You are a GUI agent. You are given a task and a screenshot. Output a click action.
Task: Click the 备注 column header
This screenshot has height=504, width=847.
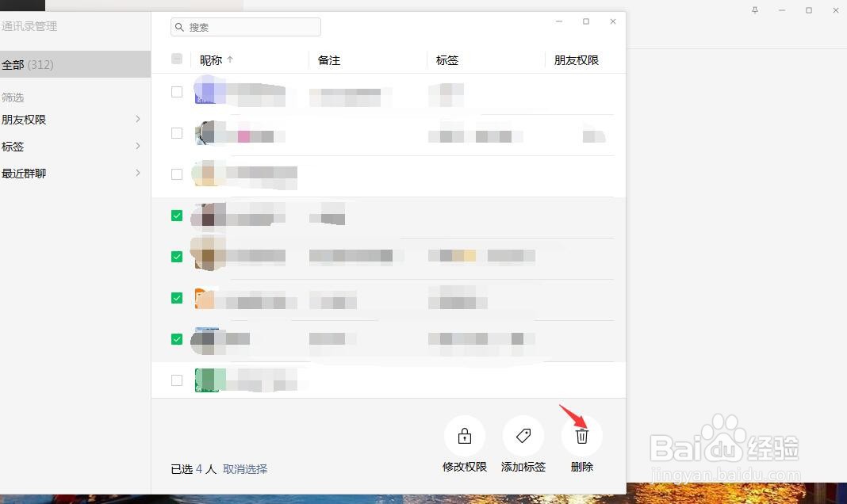click(x=329, y=59)
